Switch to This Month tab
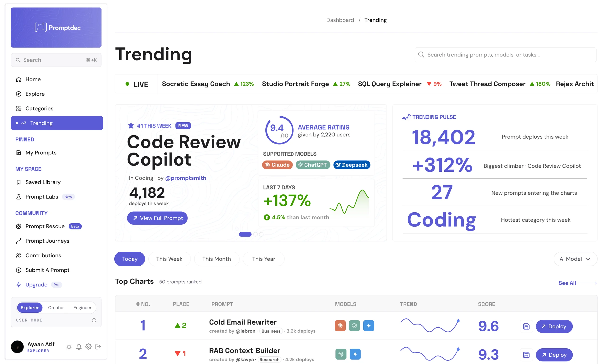Viewport: 606px width, 364px height. (x=217, y=259)
